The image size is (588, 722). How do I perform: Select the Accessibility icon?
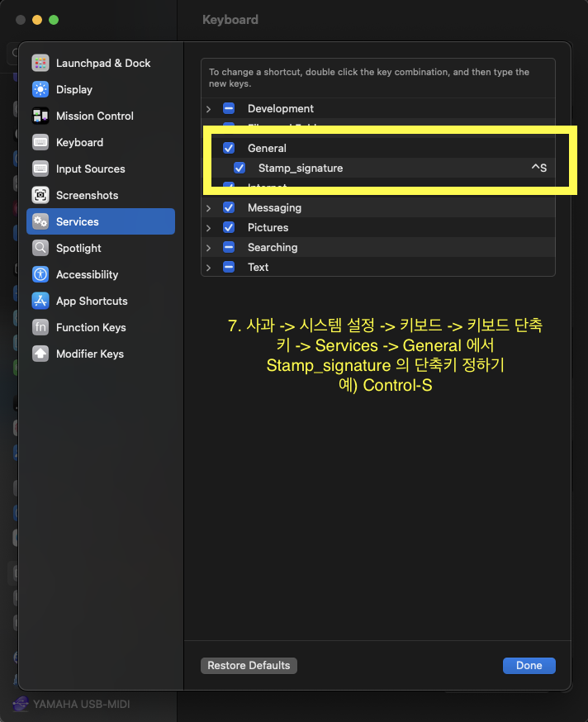40,274
